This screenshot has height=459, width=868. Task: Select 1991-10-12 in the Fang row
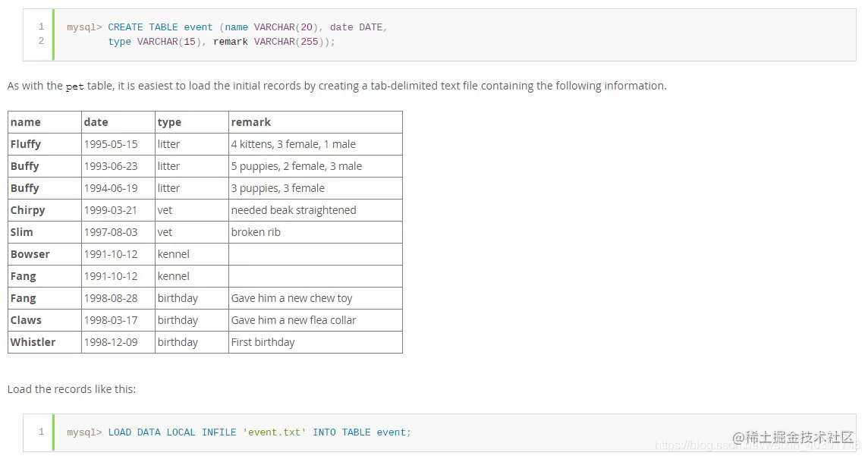click(x=111, y=276)
